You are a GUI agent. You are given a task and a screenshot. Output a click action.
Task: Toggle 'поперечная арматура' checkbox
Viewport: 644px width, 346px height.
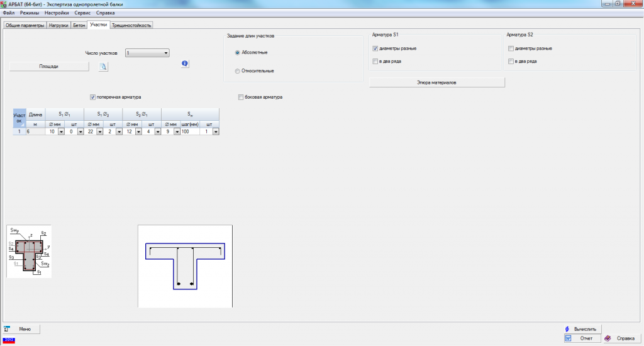(93, 97)
